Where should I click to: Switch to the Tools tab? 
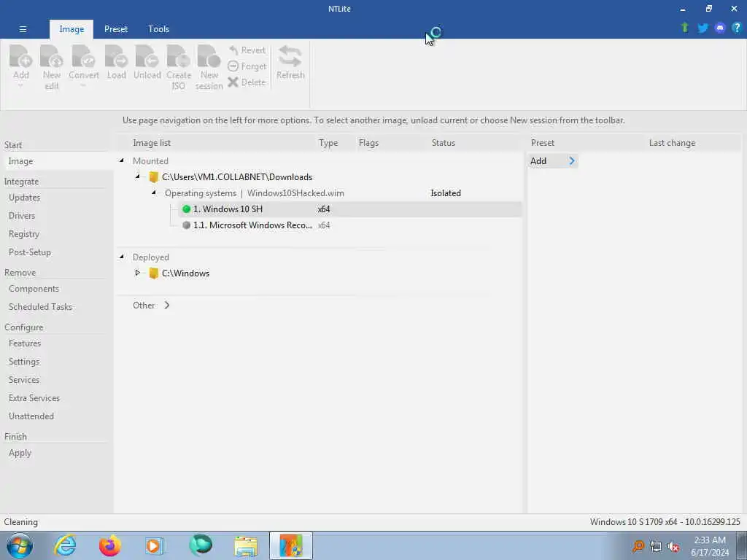[x=158, y=29]
